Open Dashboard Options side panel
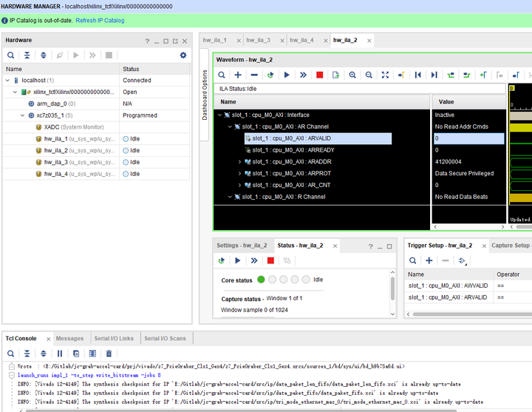532x412 pixels. 205,95
